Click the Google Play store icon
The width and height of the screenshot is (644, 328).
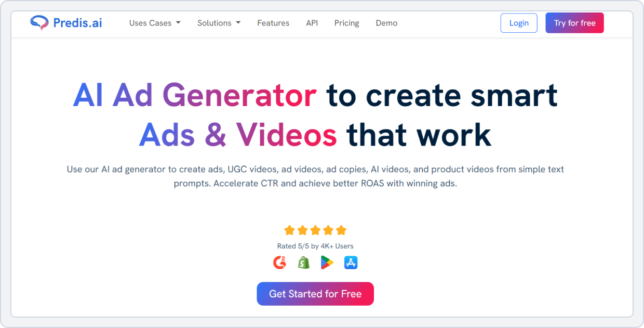click(327, 262)
